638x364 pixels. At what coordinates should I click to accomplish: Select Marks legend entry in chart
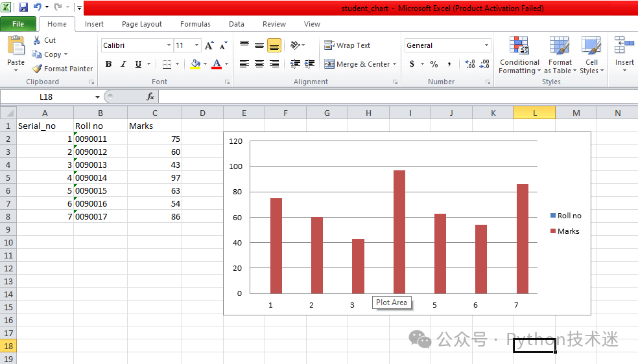[565, 231]
